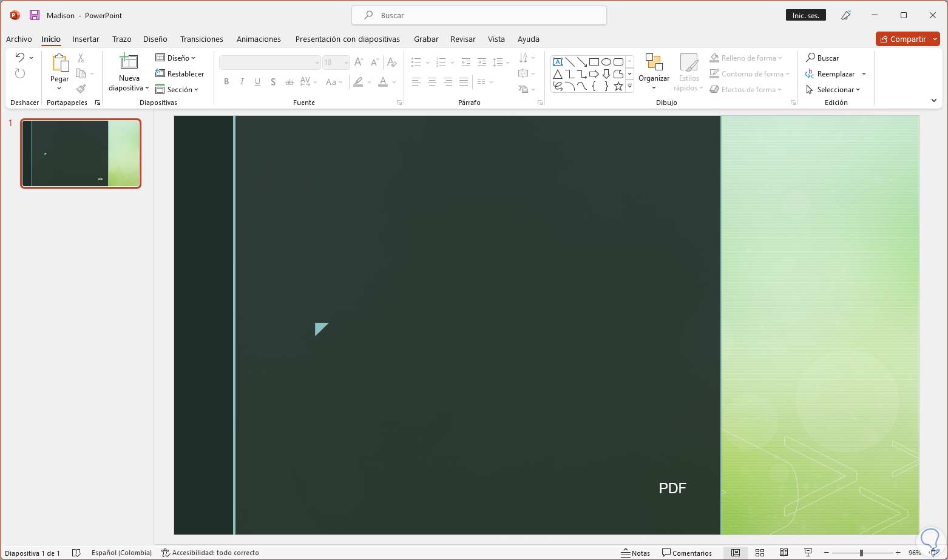948x560 pixels.
Task: Decrease the list indent level
Action: (466, 62)
